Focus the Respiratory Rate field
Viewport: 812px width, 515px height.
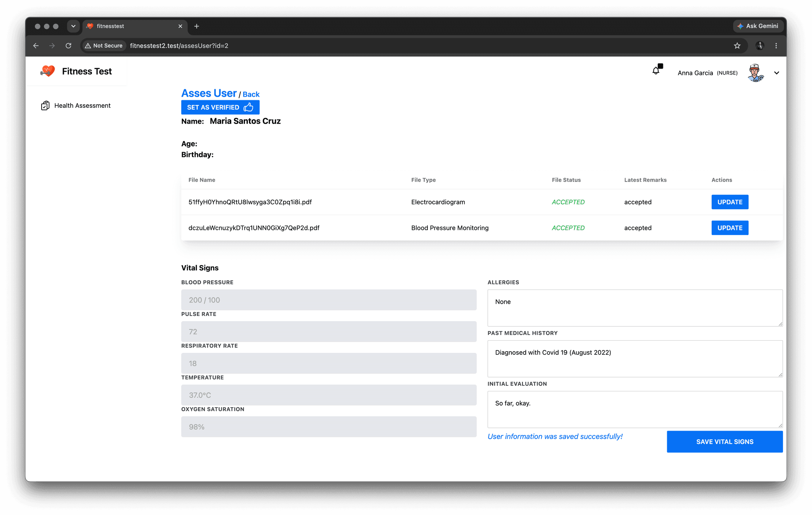(329, 363)
